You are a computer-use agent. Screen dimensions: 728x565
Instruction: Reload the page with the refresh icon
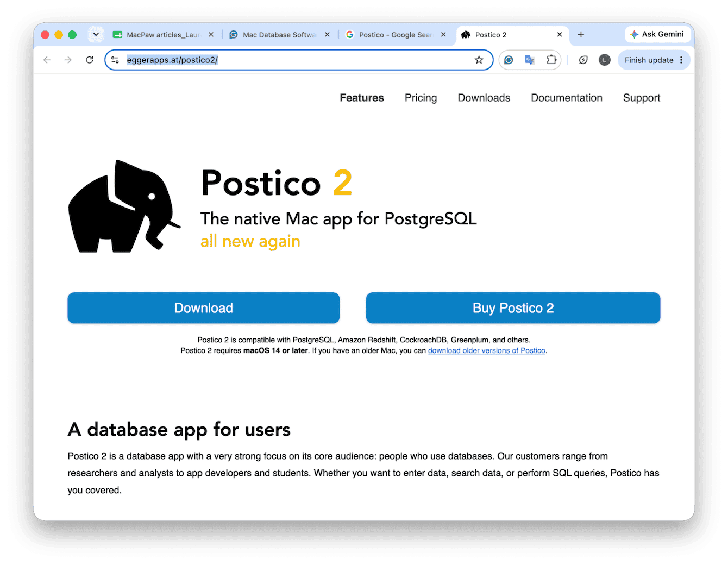click(x=90, y=60)
